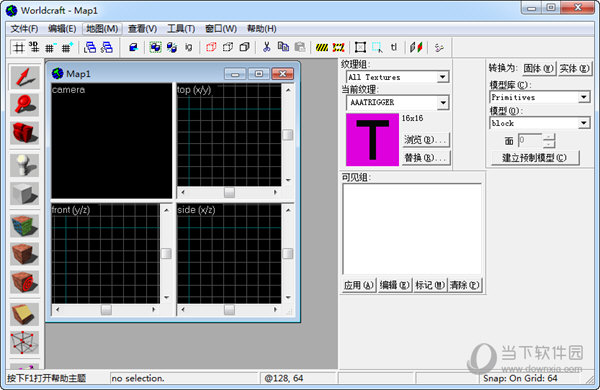
Task: Activate the Vertex Manipulation wireframe tool
Action: 24,342
